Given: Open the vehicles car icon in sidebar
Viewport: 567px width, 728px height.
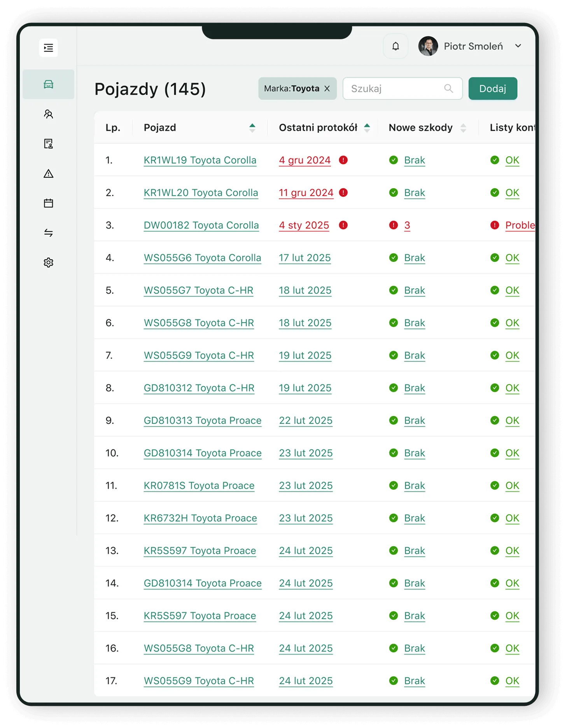Looking at the screenshot, I should (49, 84).
